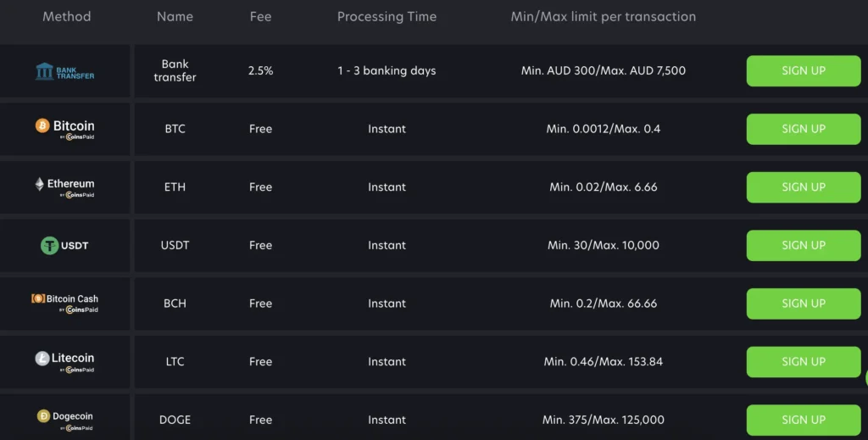Click the Bitcoin CoinsPaid logo
This screenshot has height=440, width=868.
tap(64, 129)
